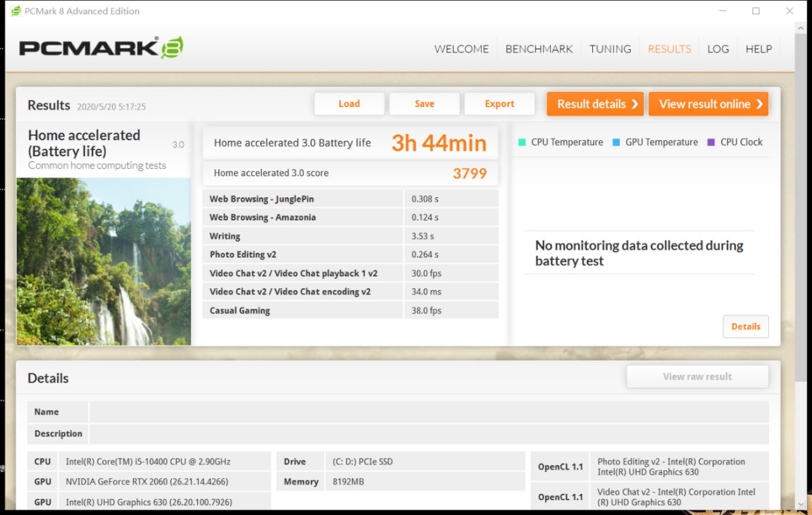
Task: Click the CPU Clock purple legend swatch
Action: (x=711, y=142)
